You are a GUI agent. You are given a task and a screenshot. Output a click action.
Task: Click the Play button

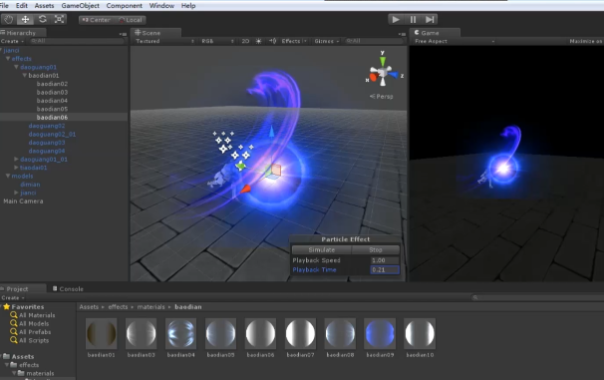(x=396, y=19)
